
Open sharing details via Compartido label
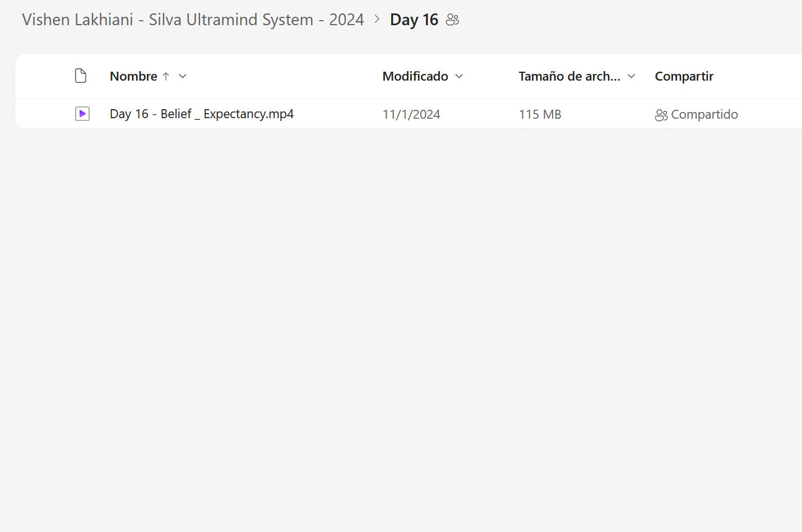704,115
